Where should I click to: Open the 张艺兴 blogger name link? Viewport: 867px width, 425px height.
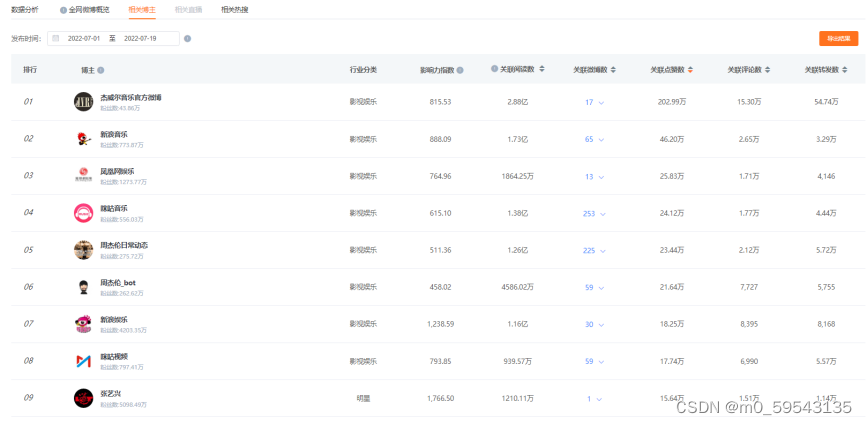[x=111, y=393]
